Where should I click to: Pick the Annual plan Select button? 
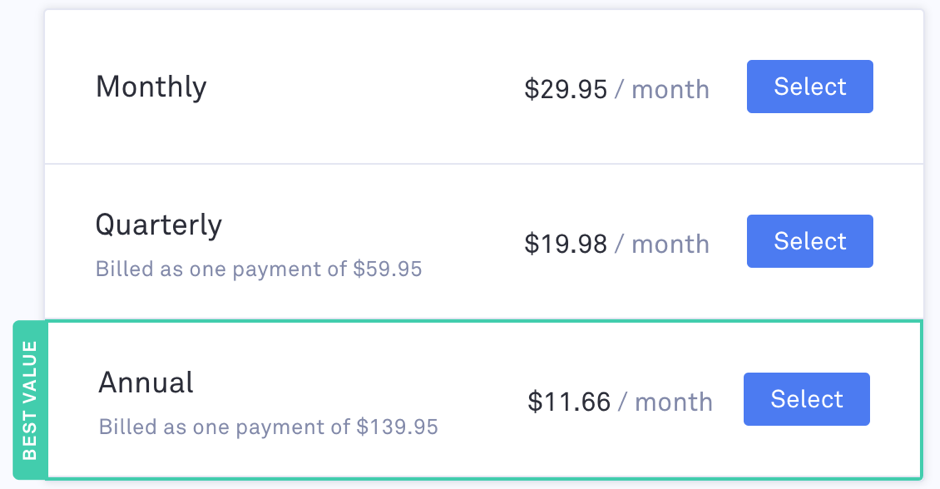point(806,399)
